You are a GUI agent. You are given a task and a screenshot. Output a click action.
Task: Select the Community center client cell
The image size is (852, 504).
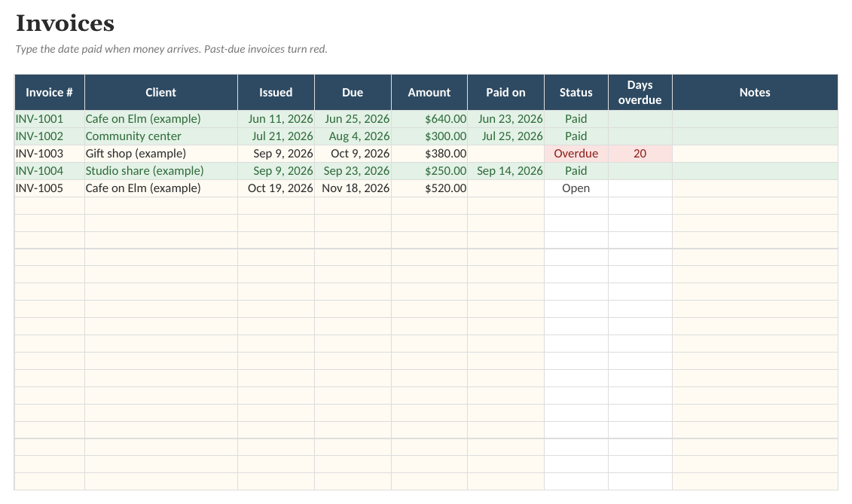pos(161,136)
